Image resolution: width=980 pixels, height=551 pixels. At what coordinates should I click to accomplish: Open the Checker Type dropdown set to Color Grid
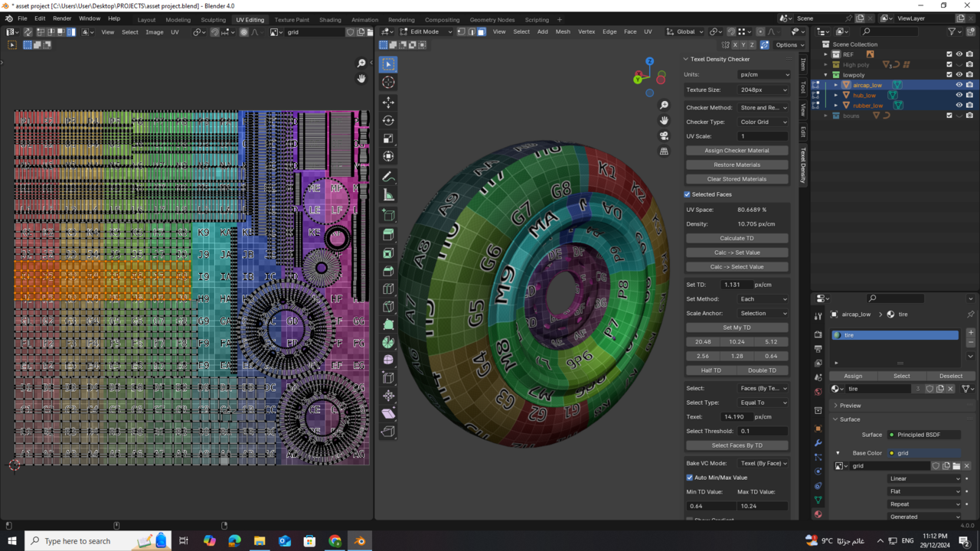click(x=763, y=121)
